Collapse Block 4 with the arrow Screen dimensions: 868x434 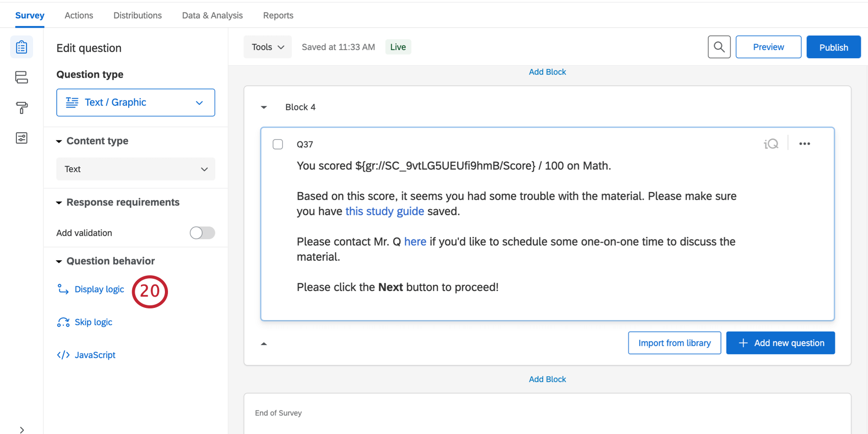[264, 107]
